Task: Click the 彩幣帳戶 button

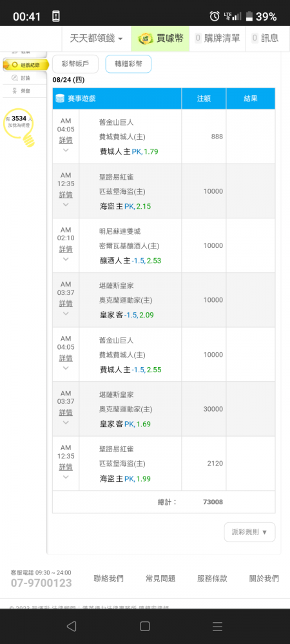Action: pos(75,64)
